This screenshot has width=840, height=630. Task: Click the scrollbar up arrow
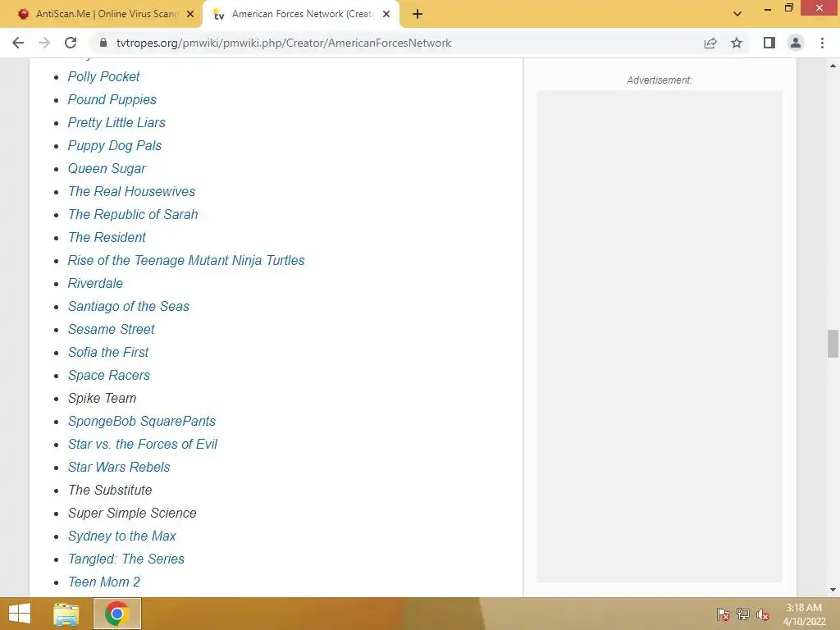[x=833, y=66]
